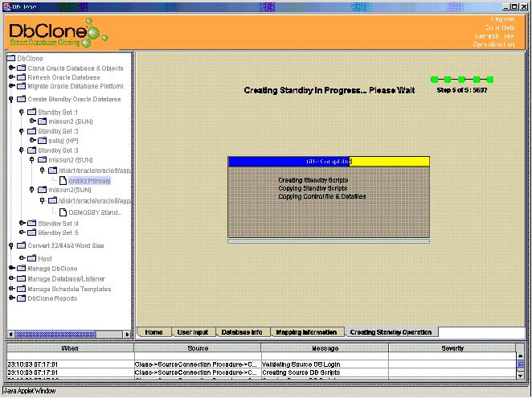Screen dimensions: 532x399
Task: Expand the Clone Oracle Database & Objects node
Action: 11,68
